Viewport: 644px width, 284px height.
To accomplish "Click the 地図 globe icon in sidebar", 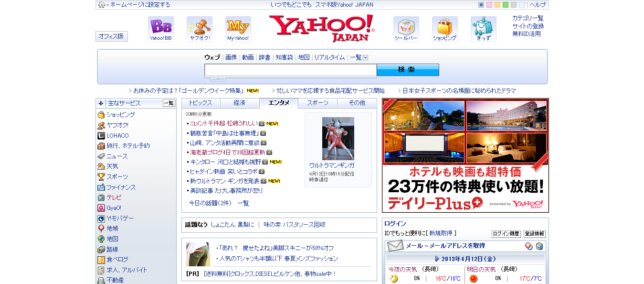I will 101,239.
